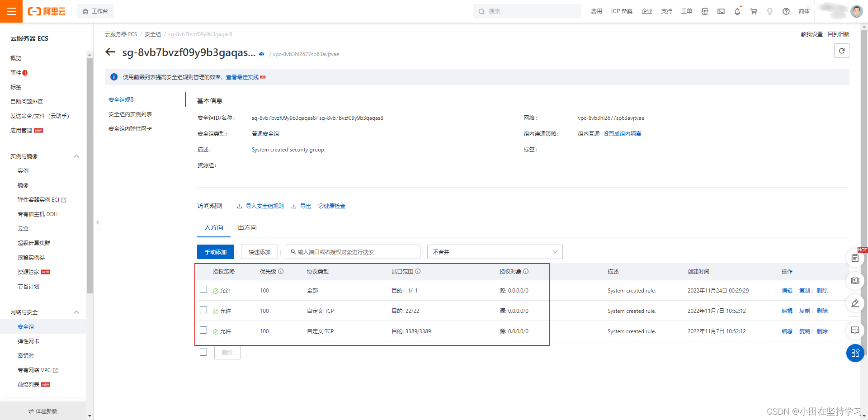Open the 不合并 merge dropdown

coord(495,252)
